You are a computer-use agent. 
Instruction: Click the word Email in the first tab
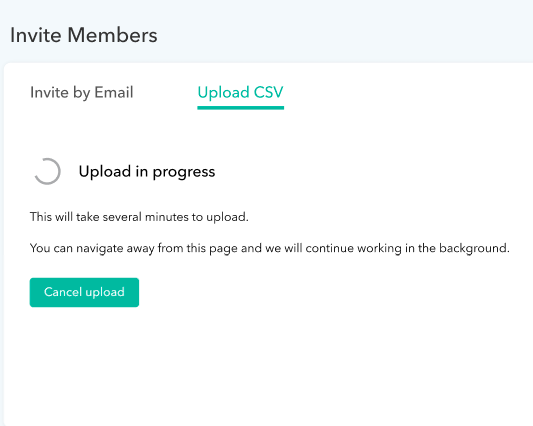[114, 92]
